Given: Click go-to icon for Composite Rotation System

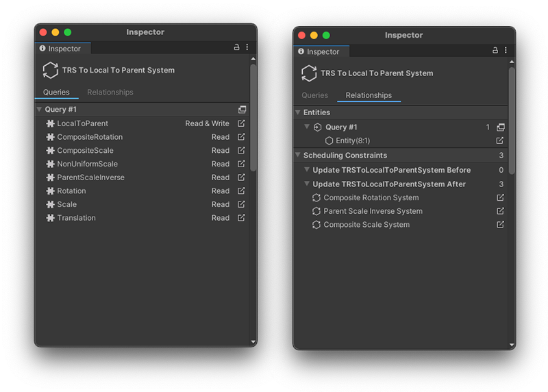Looking at the screenshot, I should pos(500,197).
